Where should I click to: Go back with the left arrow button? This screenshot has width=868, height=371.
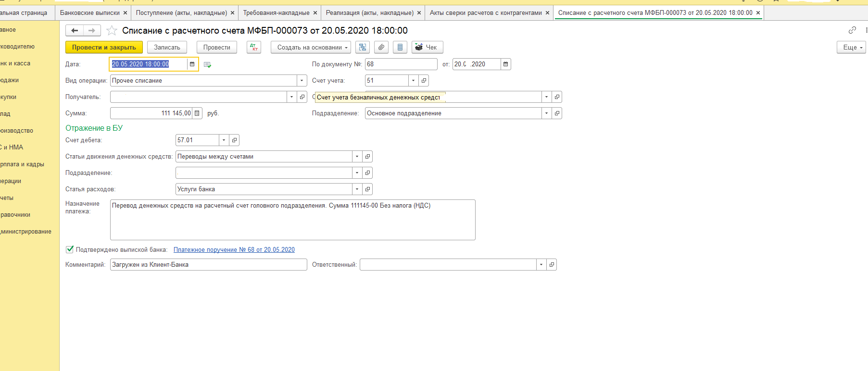(x=75, y=30)
